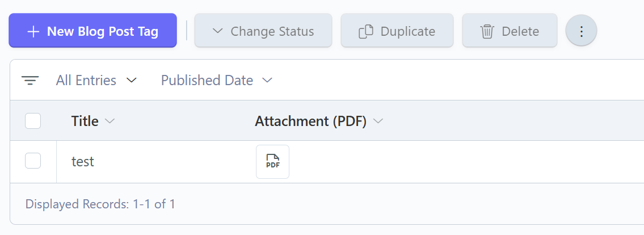Click the plus icon in New Blog Post Tag
The image size is (644, 235).
coord(33,31)
